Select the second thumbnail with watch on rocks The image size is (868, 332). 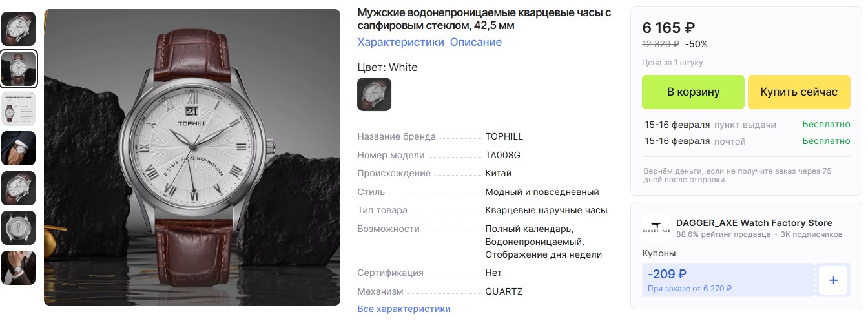click(19, 68)
